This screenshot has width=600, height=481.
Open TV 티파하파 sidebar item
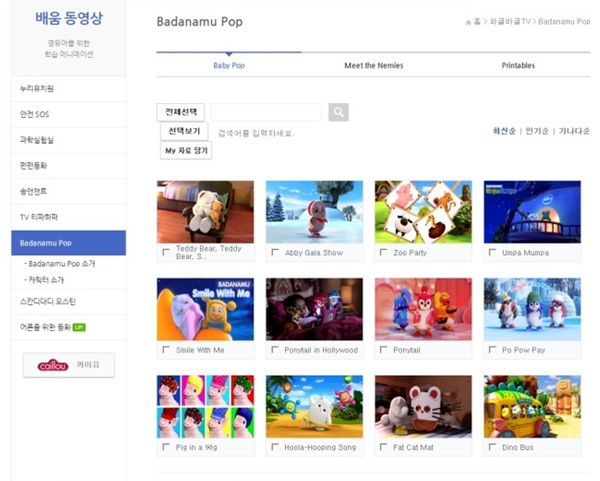point(68,217)
